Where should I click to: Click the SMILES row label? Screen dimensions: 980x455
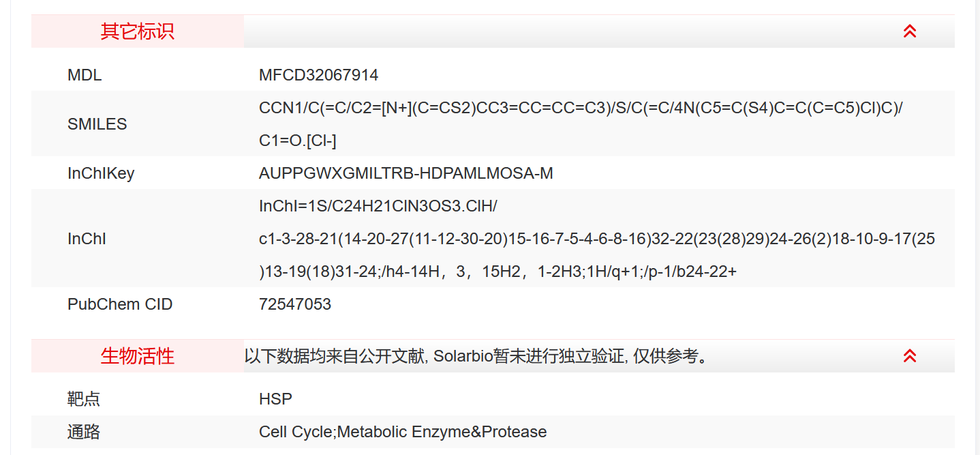pos(97,124)
